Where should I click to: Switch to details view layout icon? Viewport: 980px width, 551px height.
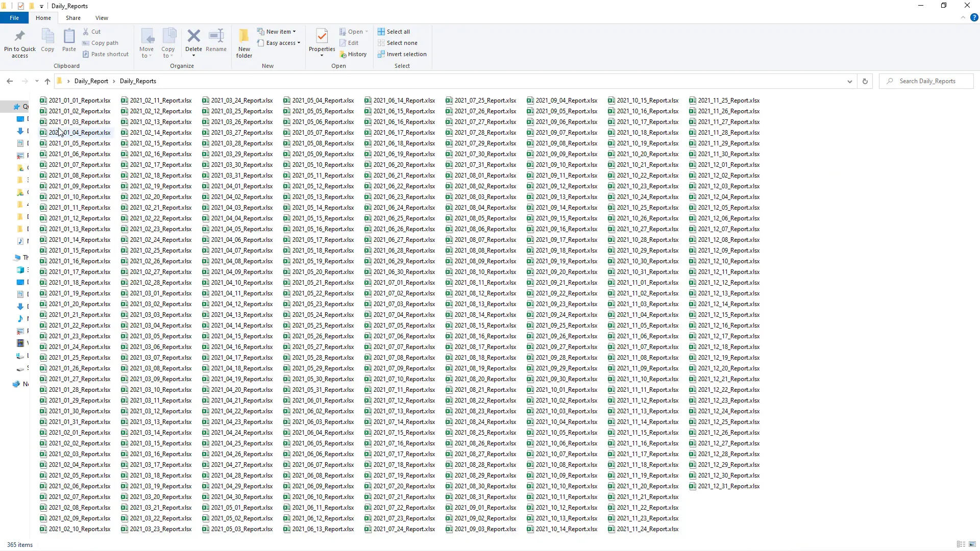[961, 544]
